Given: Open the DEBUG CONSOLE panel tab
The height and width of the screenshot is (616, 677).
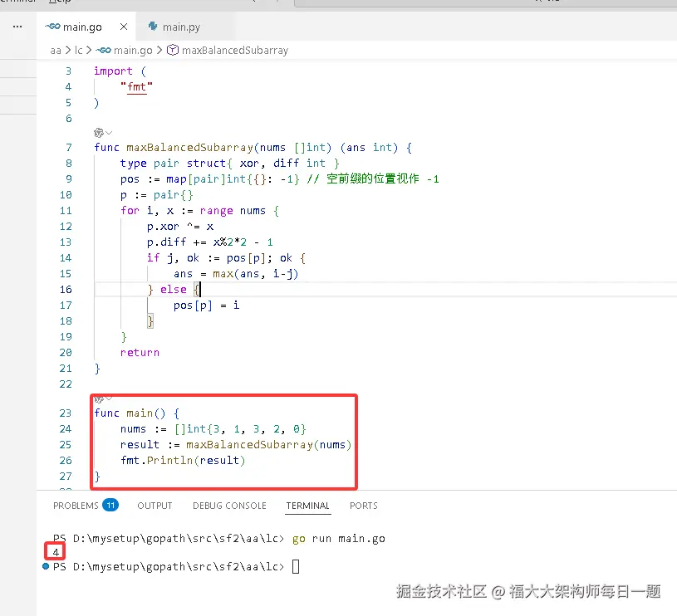Looking at the screenshot, I should [x=229, y=506].
